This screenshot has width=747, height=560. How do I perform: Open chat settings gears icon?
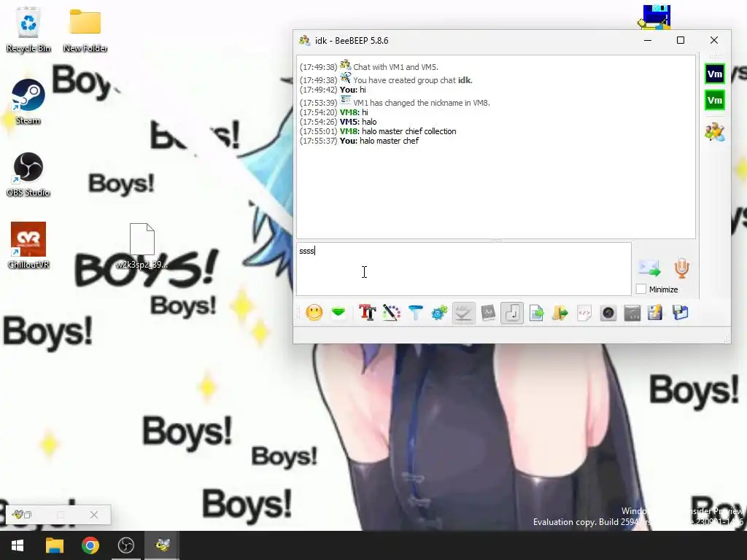click(439, 313)
